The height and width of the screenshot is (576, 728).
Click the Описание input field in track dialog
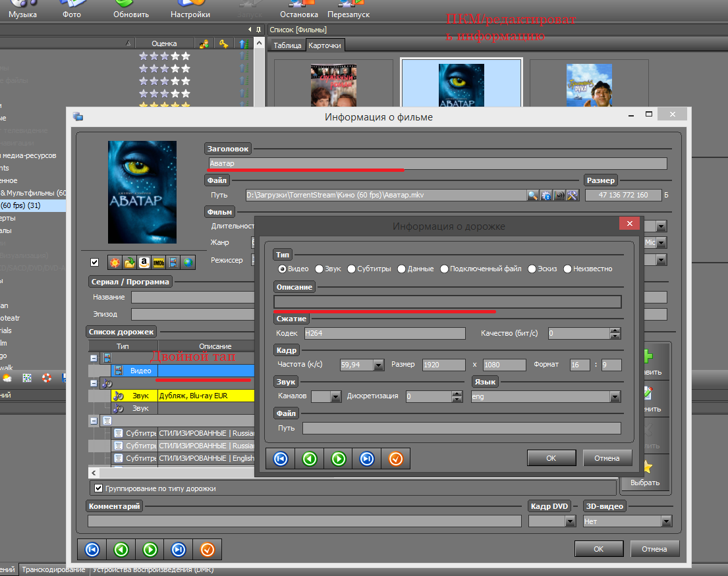[447, 302]
